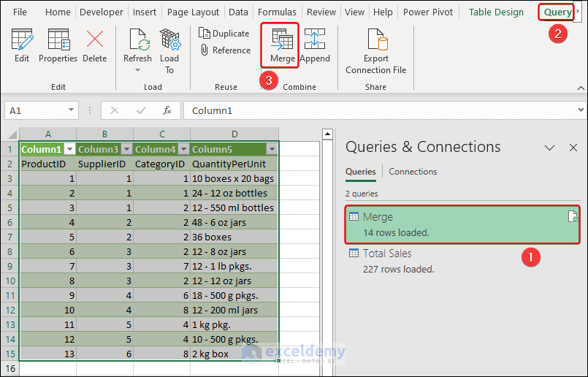Click the Insert Function fx button
Image resolution: width=588 pixels, height=377 pixels.
pyautogui.click(x=167, y=110)
